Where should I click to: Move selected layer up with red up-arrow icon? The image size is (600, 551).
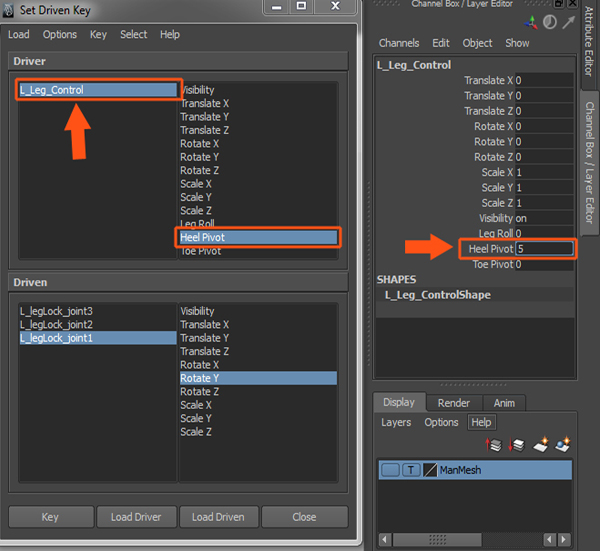494,445
